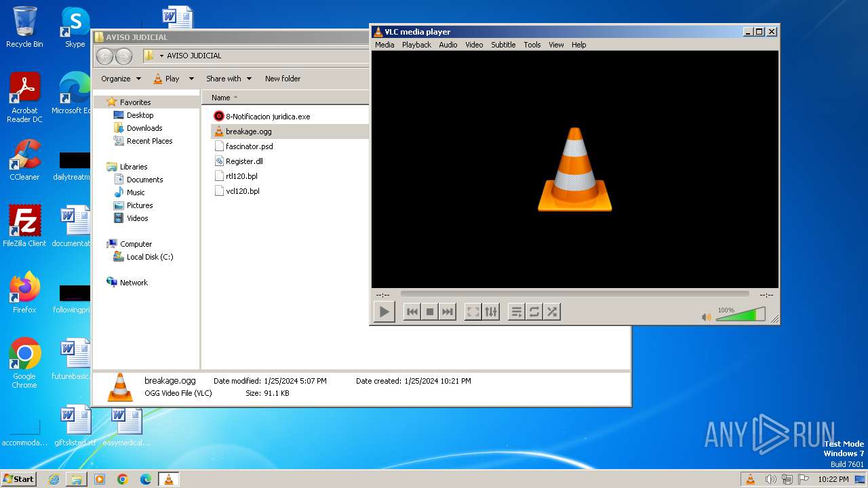Select Recycle Bin desktop icon

[24, 27]
